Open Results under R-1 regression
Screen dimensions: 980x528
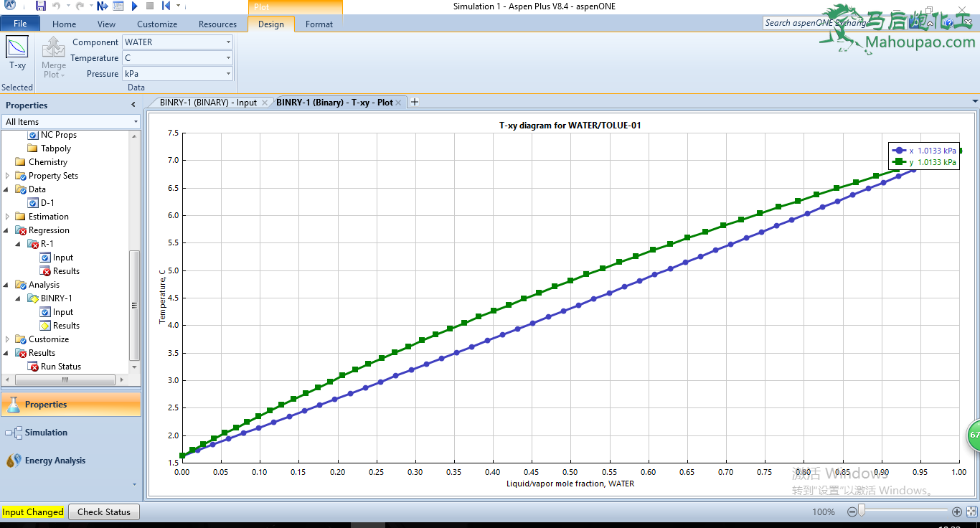[x=60, y=271]
